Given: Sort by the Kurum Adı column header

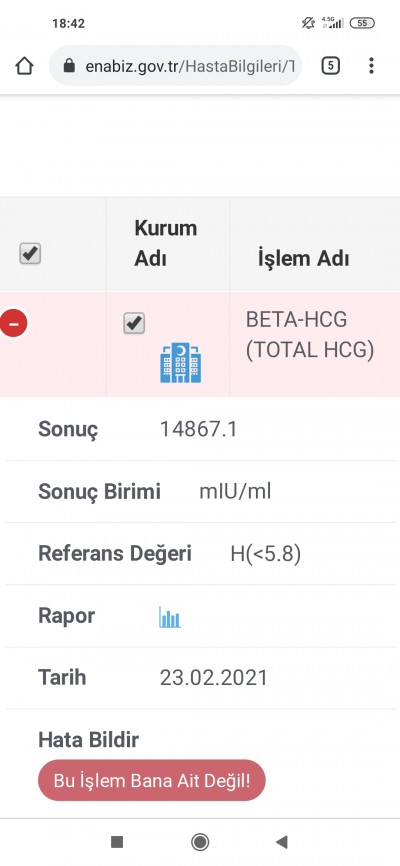Looking at the screenshot, I should tap(166, 243).
